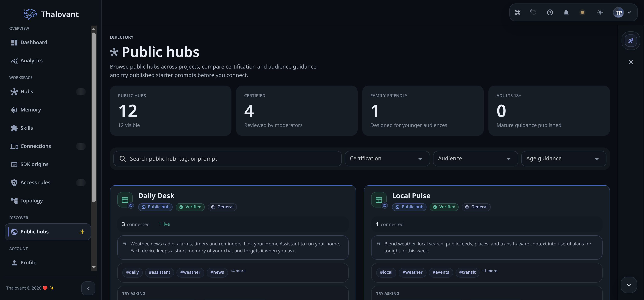Viewport: 644px width, 300px height.
Task: Click Verified badge on Daily Desk
Action: pyautogui.click(x=190, y=207)
